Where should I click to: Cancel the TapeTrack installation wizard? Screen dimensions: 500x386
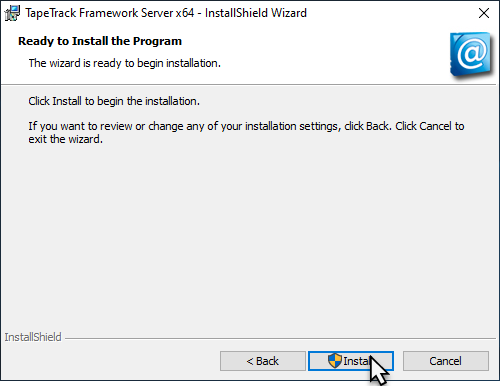pos(446,361)
